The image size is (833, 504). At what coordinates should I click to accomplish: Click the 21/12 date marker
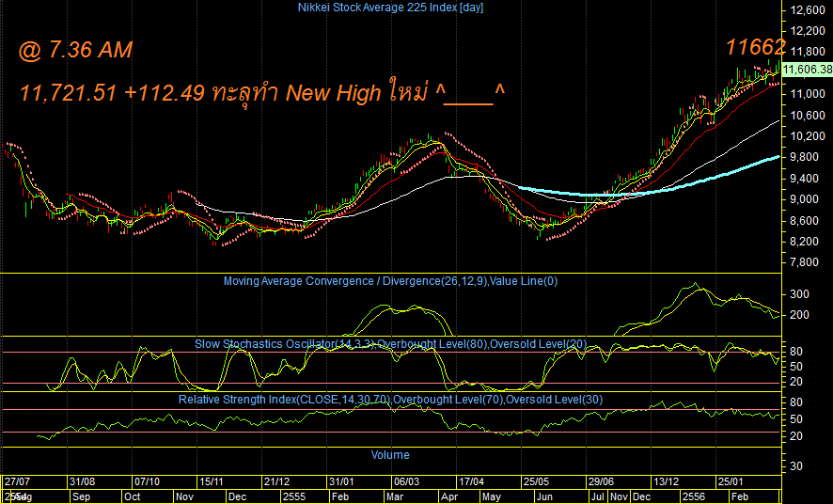click(276, 481)
